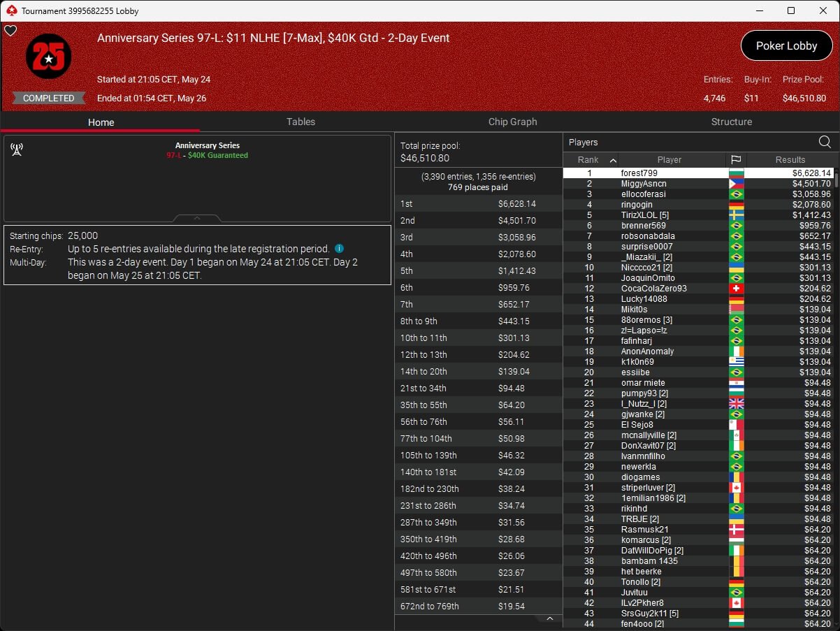Select the forest799 player row
The height and width of the screenshot is (631, 840).
click(699, 173)
